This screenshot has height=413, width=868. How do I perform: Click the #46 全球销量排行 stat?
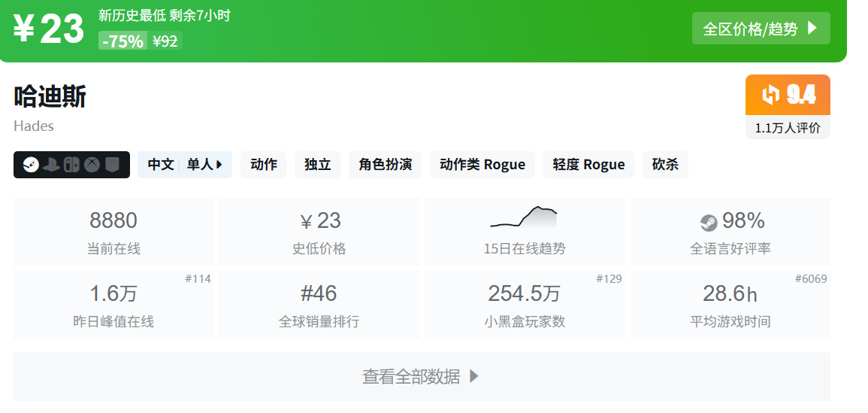coord(319,305)
